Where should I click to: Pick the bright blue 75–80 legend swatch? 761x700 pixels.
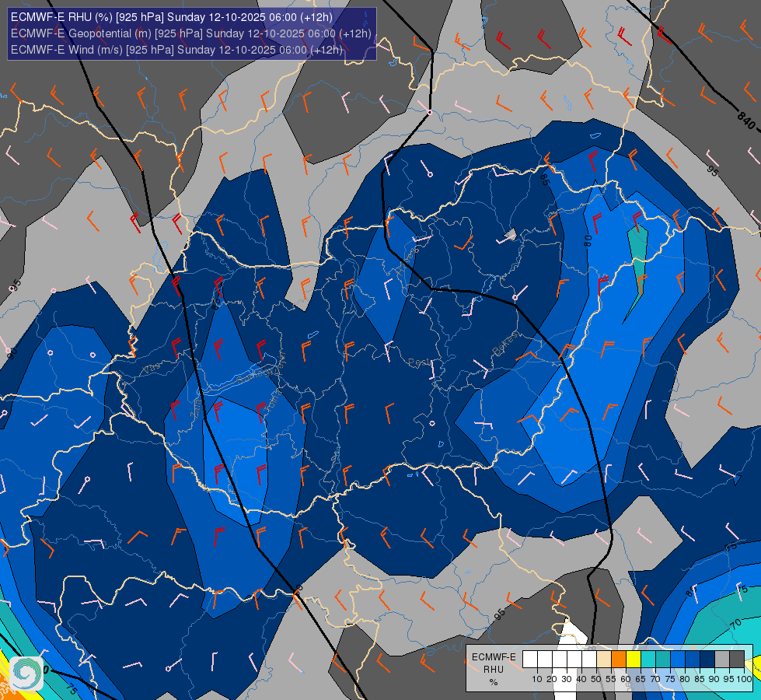tap(678, 660)
